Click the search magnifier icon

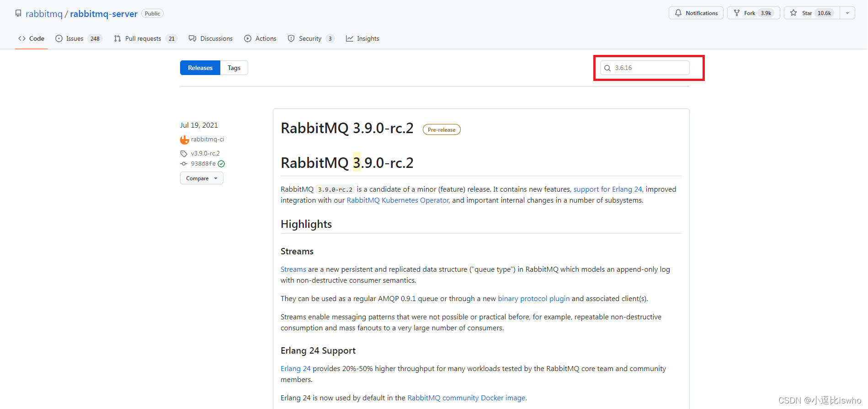tap(607, 68)
